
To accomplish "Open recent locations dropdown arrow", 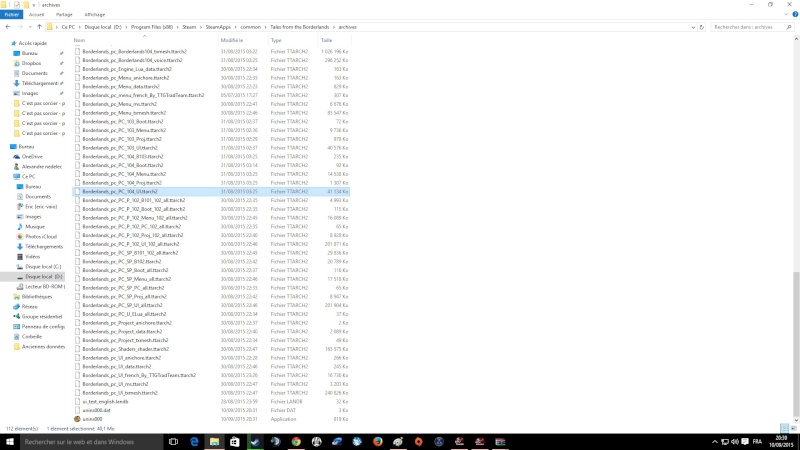I will click(x=30, y=27).
